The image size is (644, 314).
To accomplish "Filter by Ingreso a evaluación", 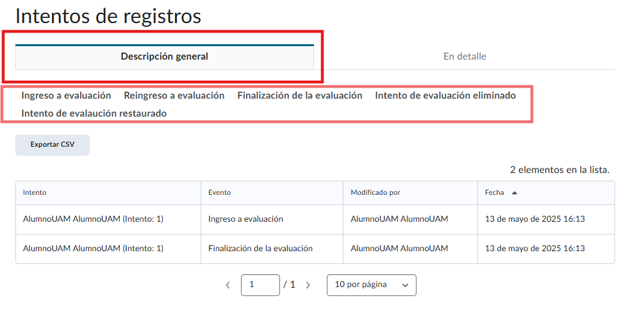I will 66,95.
